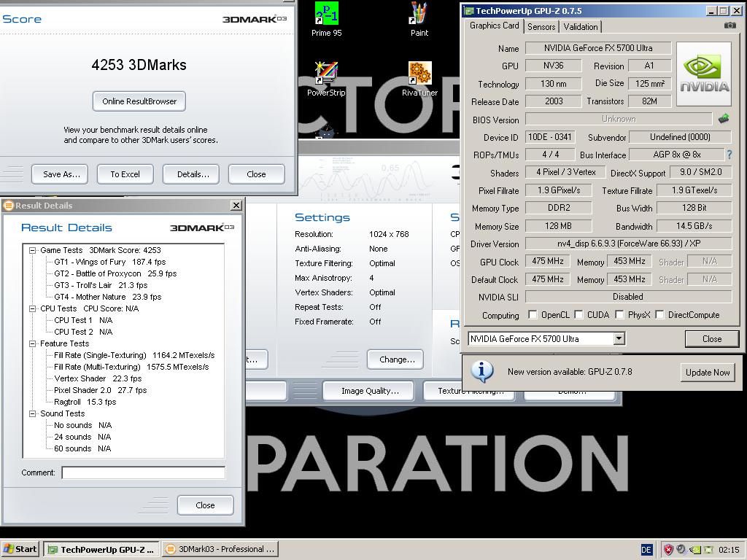Click Update Now in GPU-Z
The image size is (747, 560).
pos(708,373)
